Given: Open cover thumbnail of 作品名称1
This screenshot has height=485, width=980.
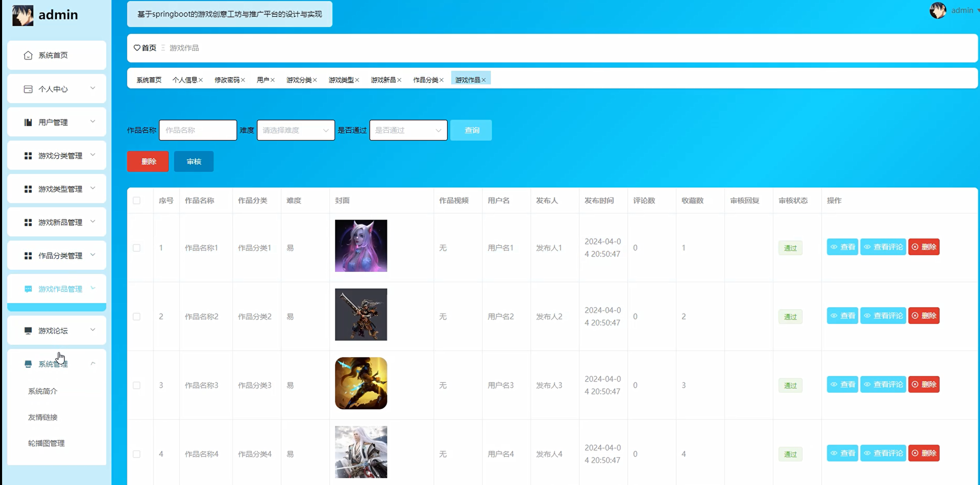Looking at the screenshot, I should point(361,246).
